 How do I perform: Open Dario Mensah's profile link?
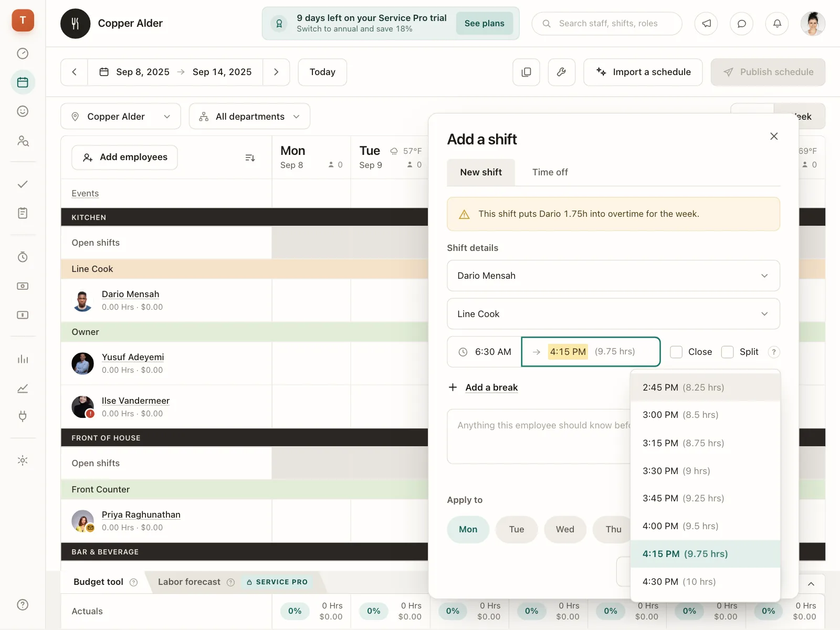[130, 295]
